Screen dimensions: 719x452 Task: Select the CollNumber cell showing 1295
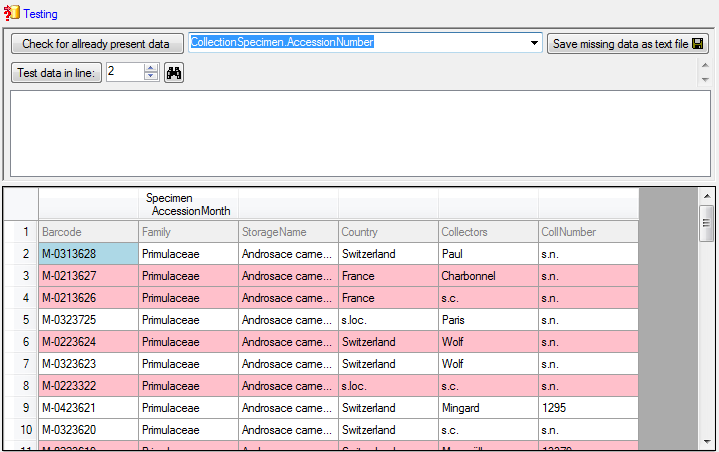click(x=587, y=408)
